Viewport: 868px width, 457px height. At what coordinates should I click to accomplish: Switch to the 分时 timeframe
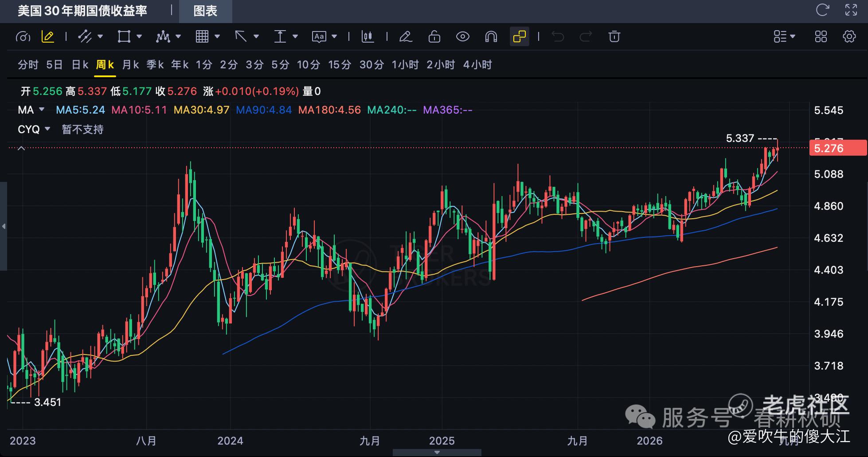28,65
